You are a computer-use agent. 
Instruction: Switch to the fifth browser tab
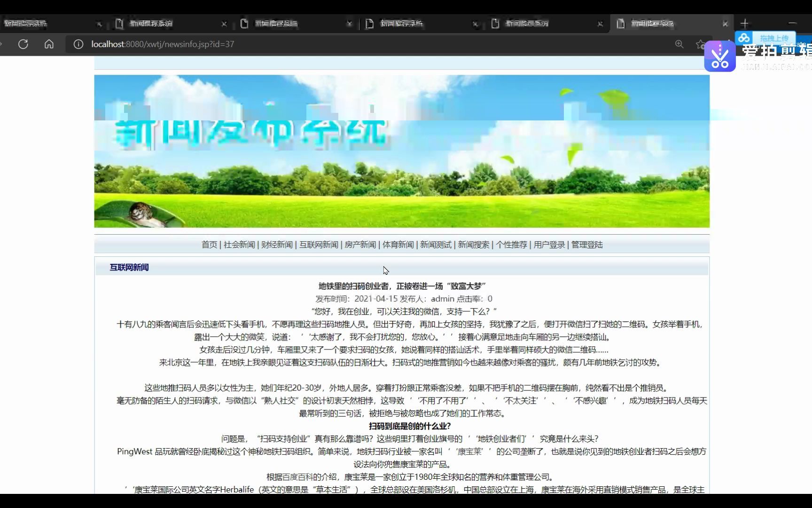(x=546, y=24)
